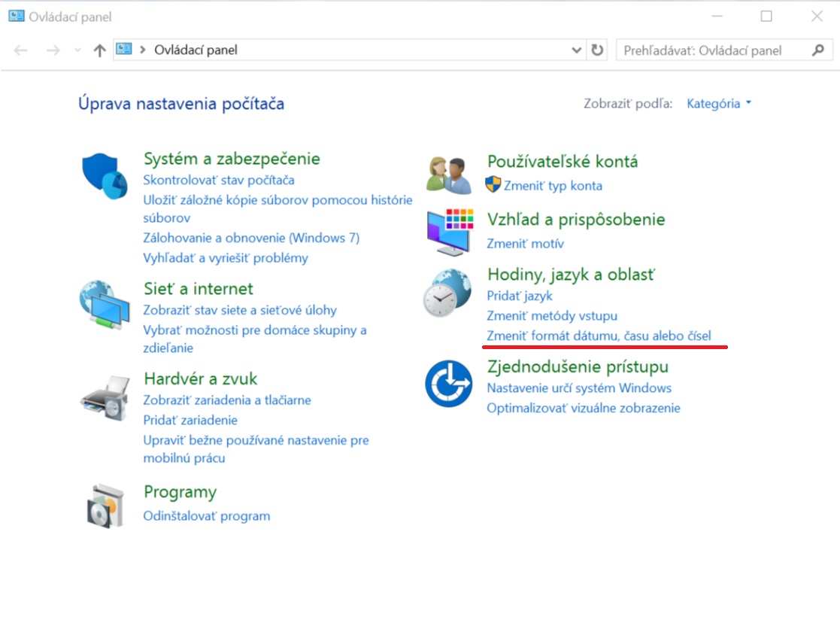The width and height of the screenshot is (840, 635).
Task: Open recent locations dropdown arrow
Action: pyautogui.click(x=77, y=50)
